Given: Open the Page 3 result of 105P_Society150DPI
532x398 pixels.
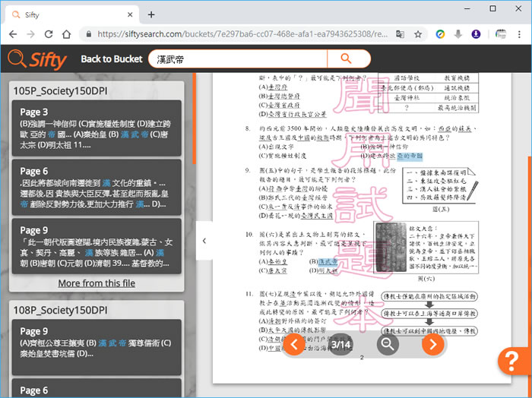Looking at the screenshot, I should (97, 127).
